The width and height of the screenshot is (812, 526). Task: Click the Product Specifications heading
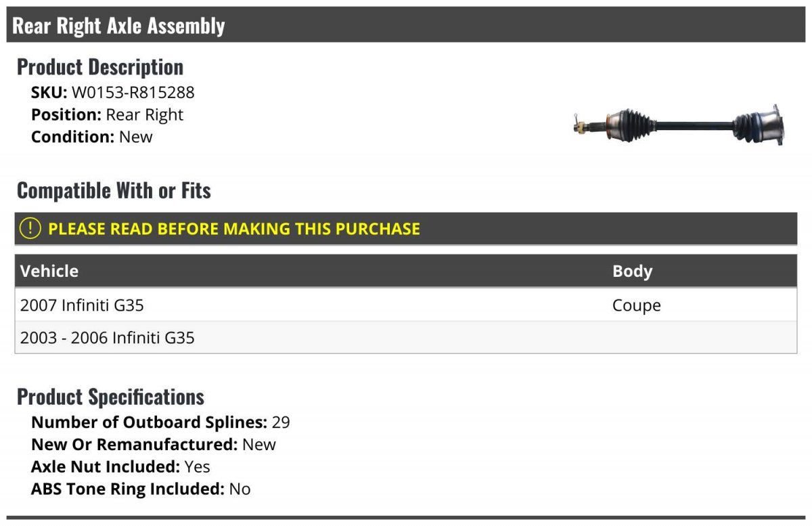(110, 397)
